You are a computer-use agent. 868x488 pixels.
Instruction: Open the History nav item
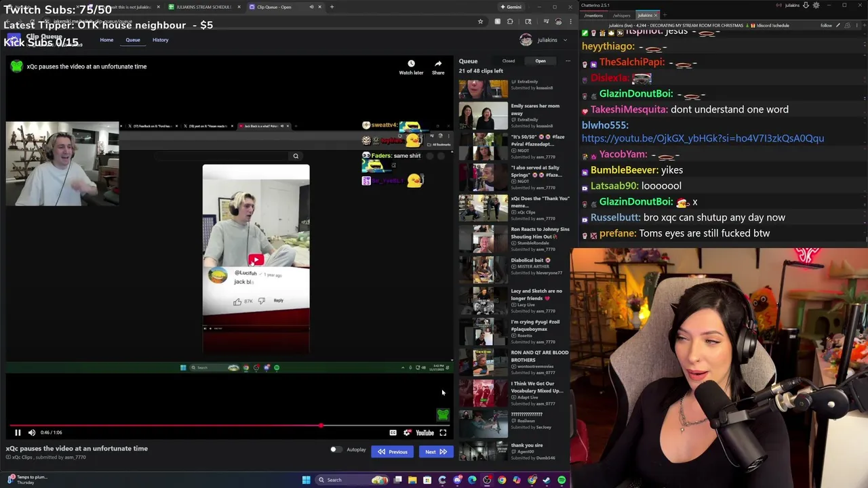point(160,40)
